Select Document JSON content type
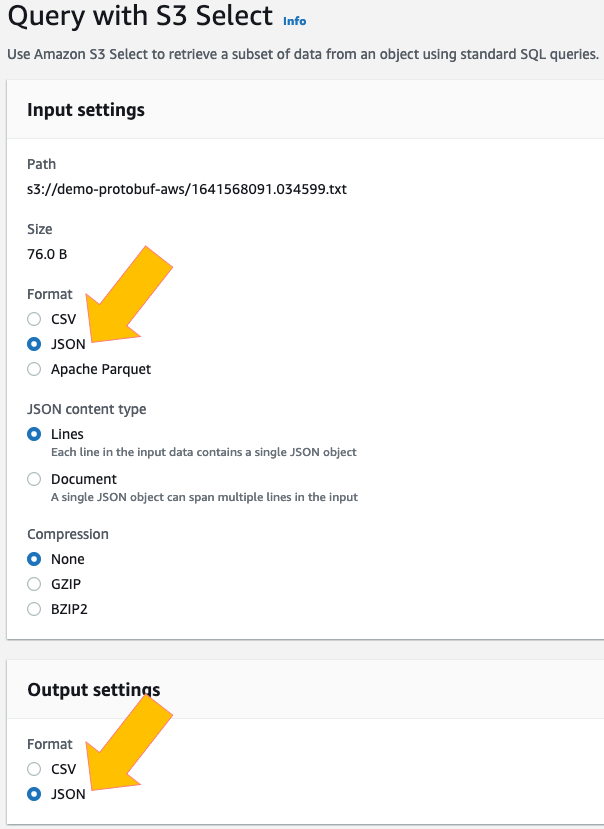 click(x=34, y=479)
